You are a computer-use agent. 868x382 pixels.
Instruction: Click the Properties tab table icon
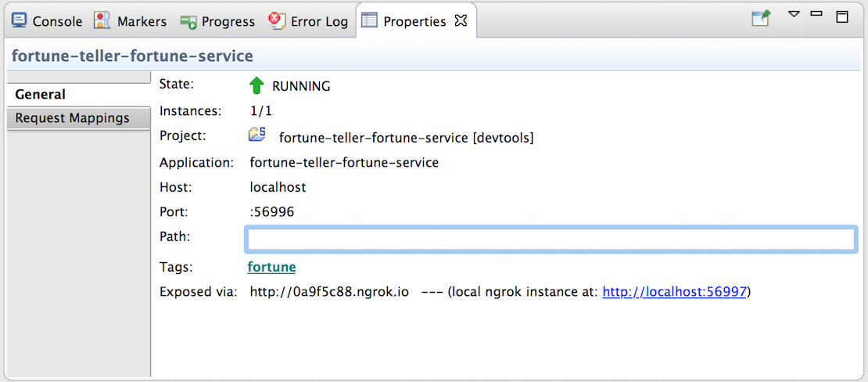pyautogui.click(x=368, y=21)
